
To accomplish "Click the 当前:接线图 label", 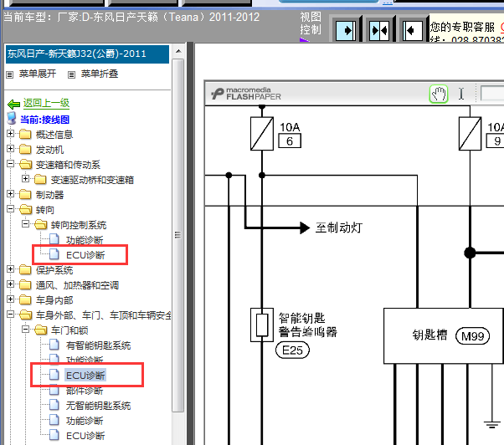I will click(44, 120).
